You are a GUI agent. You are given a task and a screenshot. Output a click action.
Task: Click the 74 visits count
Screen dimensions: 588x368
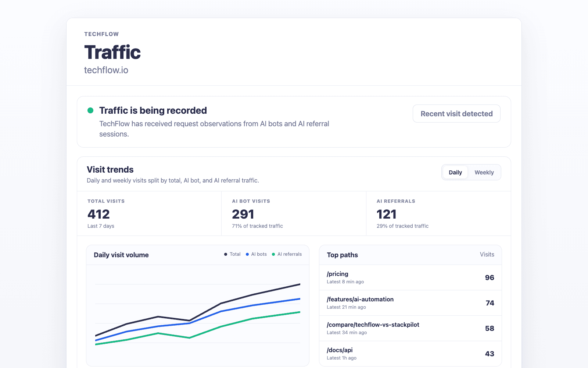490,303
